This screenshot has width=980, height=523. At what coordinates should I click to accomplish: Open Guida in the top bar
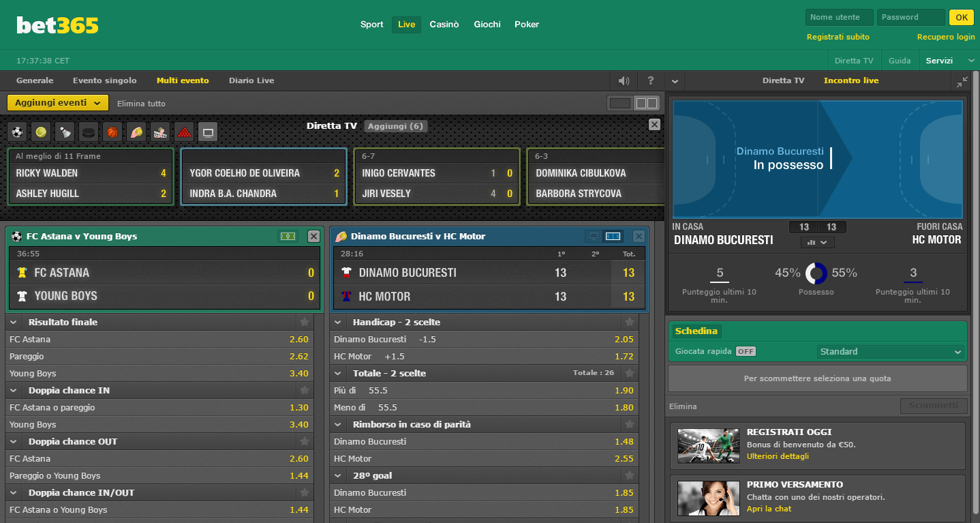900,61
